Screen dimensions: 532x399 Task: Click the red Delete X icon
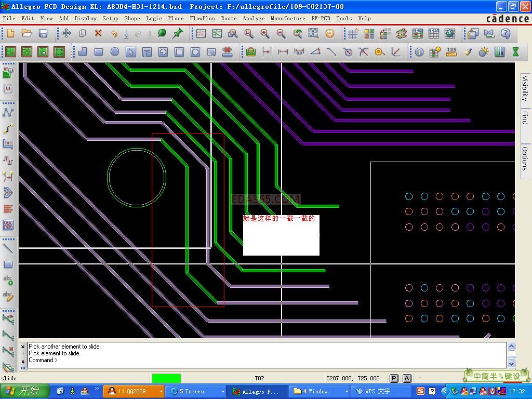point(98,34)
